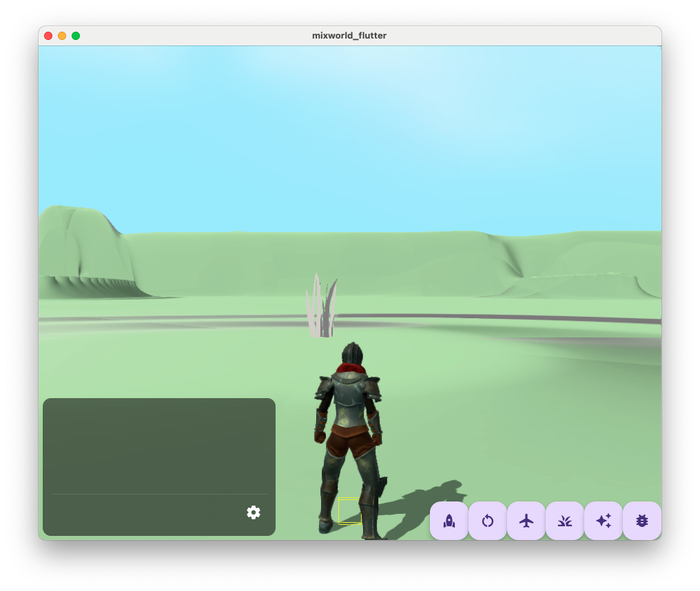The height and width of the screenshot is (591, 700).
Task: Launch the rocket boost tool
Action: pyautogui.click(x=449, y=521)
